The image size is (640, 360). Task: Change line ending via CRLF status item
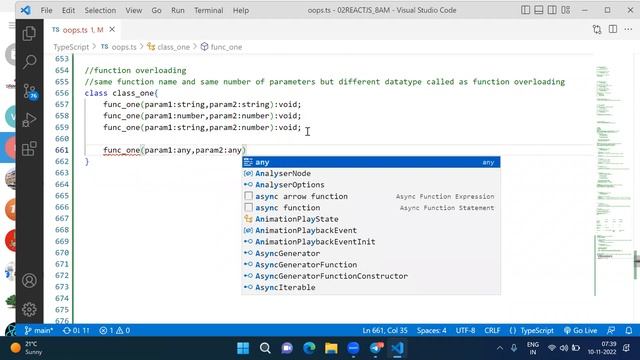pyautogui.click(x=492, y=330)
